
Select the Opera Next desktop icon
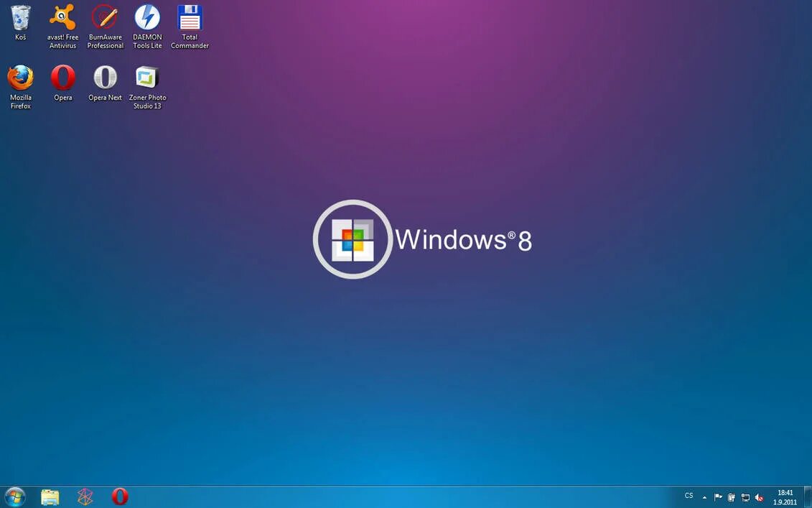click(105, 83)
